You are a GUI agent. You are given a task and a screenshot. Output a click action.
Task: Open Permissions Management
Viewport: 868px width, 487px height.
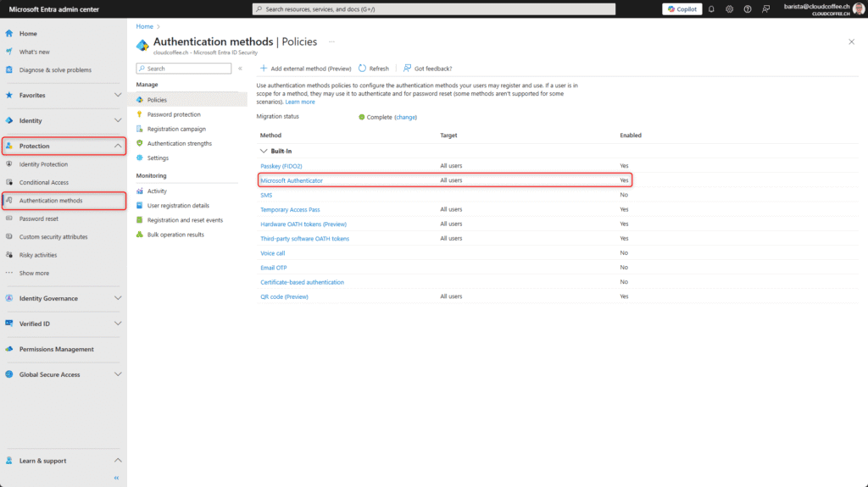57,349
